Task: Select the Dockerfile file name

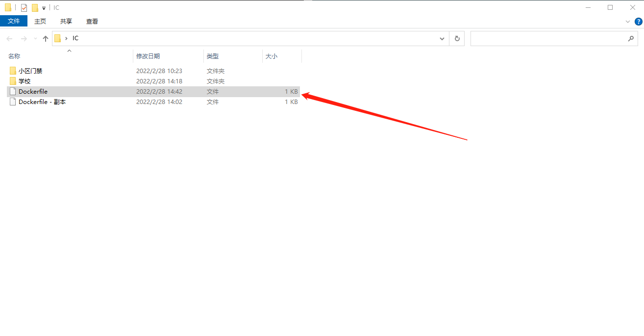Action: (x=33, y=92)
